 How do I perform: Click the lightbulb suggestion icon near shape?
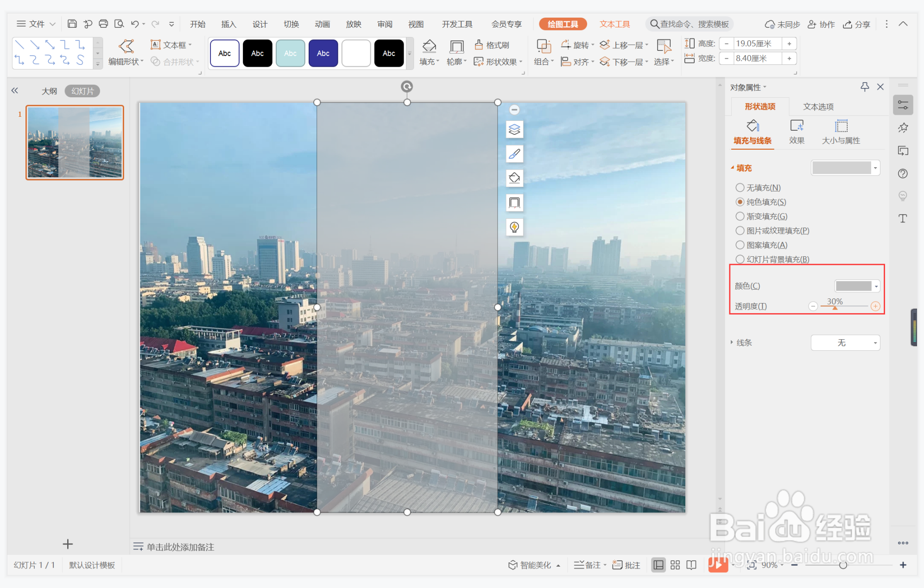point(514,227)
